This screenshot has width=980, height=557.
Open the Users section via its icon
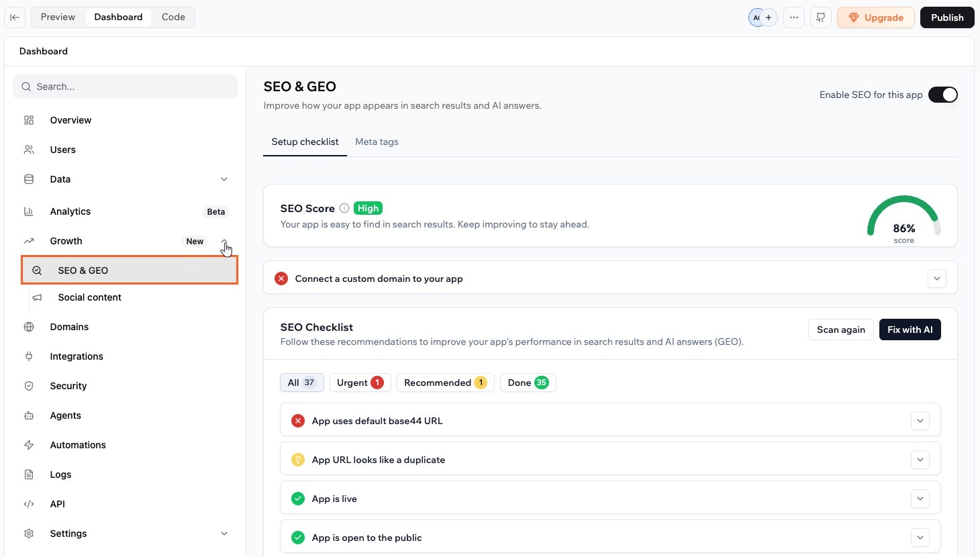click(x=28, y=150)
